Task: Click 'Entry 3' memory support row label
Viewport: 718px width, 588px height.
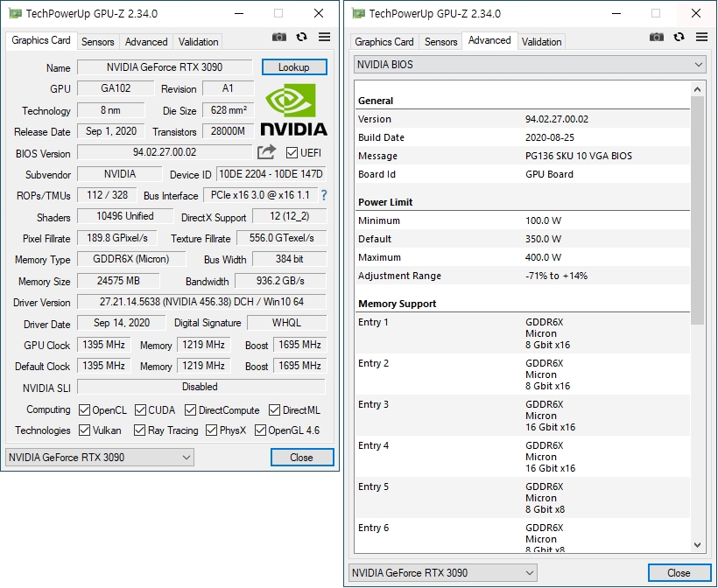Action: [x=373, y=404]
